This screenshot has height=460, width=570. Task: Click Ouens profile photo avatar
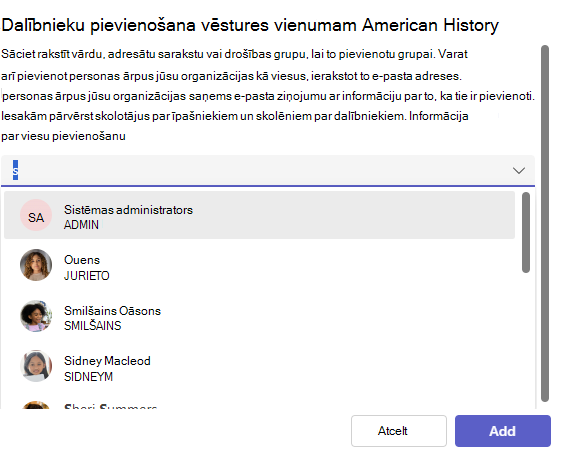[36, 265]
